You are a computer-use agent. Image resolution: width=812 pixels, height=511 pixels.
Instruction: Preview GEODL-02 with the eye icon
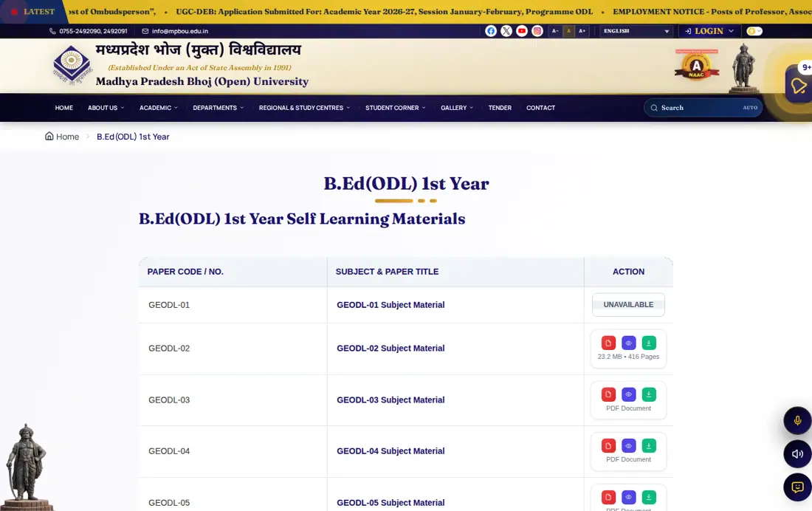[629, 343]
